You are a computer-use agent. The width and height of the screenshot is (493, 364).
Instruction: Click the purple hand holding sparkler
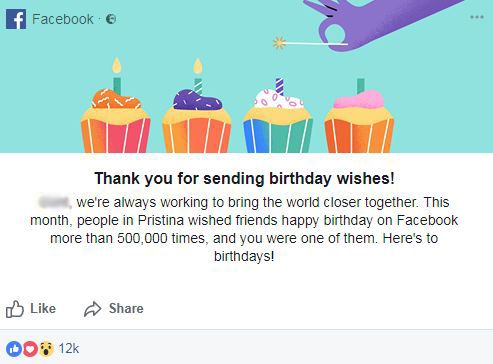(x=373, y=23)
